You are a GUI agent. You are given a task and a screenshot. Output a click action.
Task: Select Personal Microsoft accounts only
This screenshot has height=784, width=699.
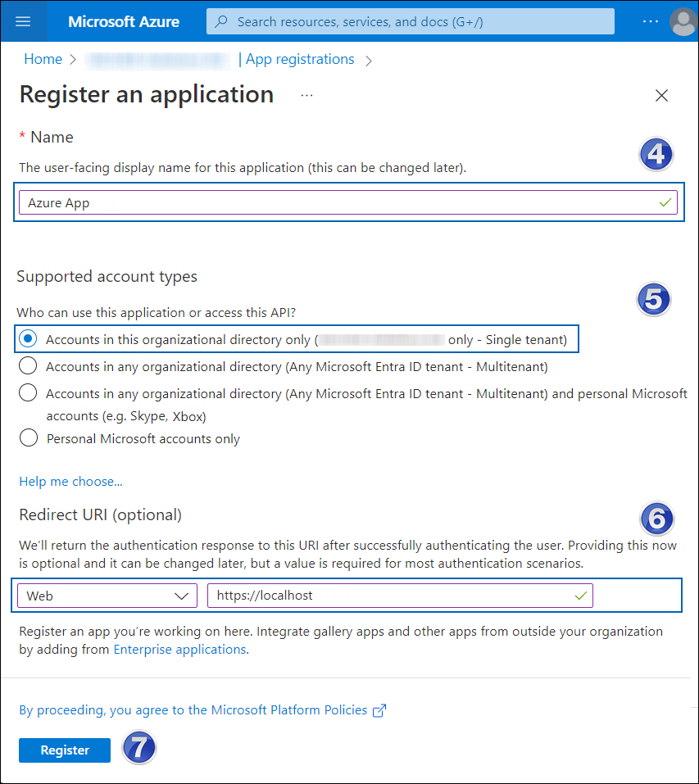click(28, 437)
